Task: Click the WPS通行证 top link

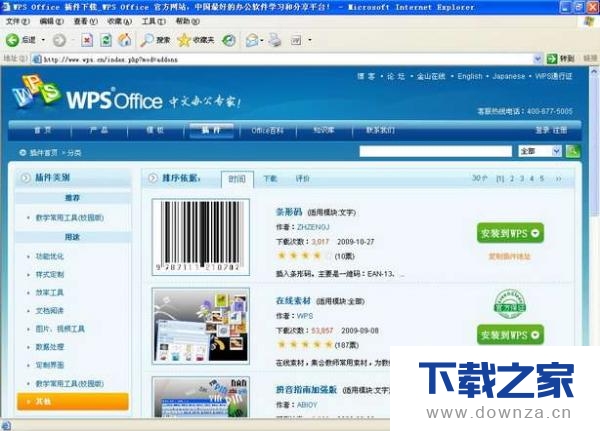Action: pyautogui.click(x=553, y=76)
